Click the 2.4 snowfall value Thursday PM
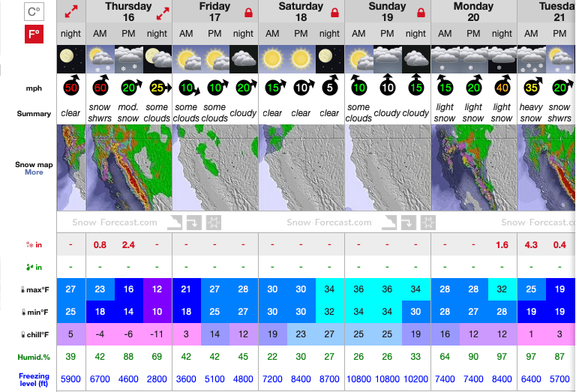This screenshot has height=392, width=576. pos(128,245)
